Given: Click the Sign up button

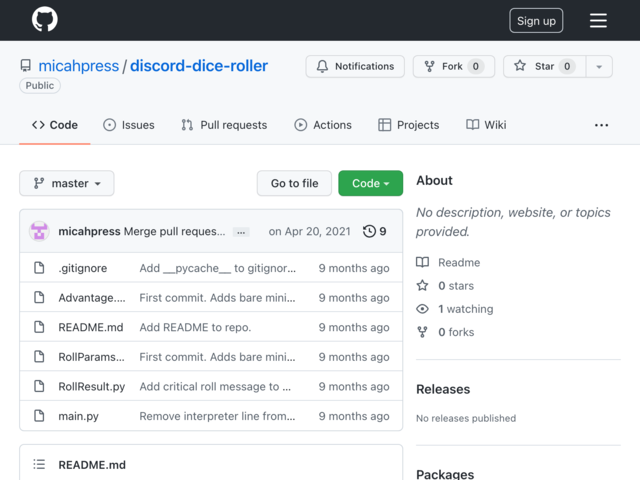Looking at the screenshot, I should click(x=536, y=20).
